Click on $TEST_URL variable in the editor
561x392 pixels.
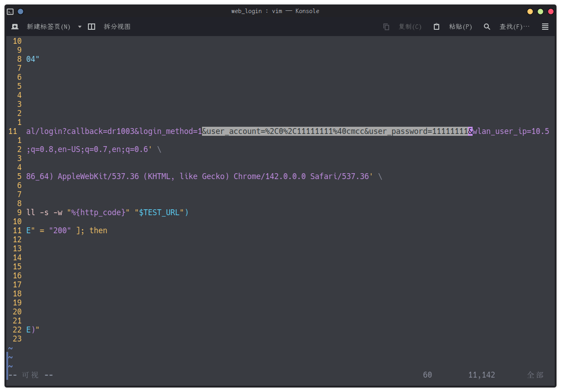click(x=159, y=212)
